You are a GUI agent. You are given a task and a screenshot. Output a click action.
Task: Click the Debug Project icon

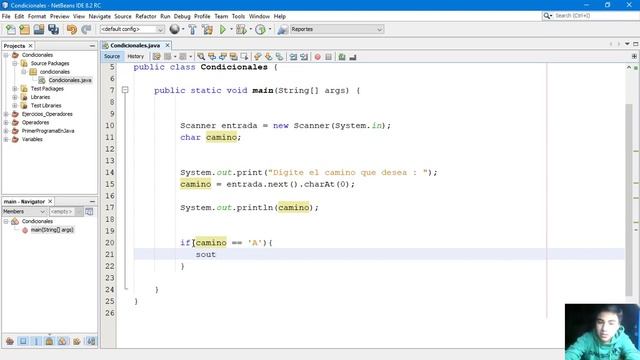coord(241,29)
